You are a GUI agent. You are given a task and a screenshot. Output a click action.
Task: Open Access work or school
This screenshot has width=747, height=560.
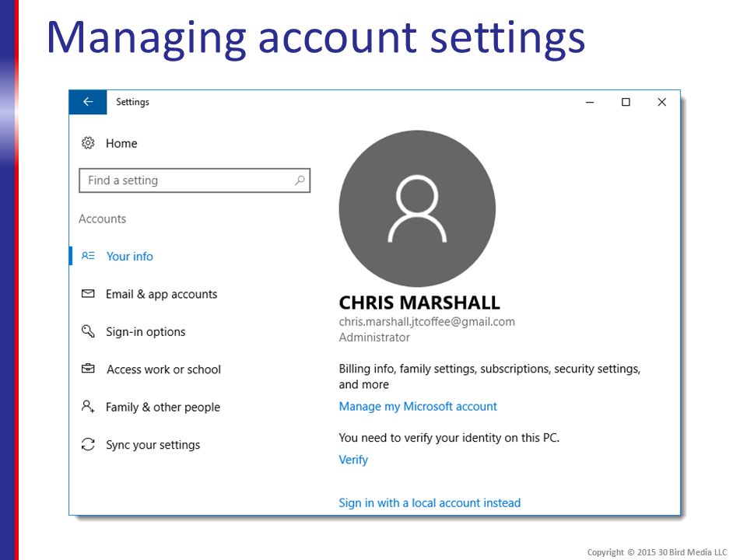pyautogui.click(x=163, y=369)
